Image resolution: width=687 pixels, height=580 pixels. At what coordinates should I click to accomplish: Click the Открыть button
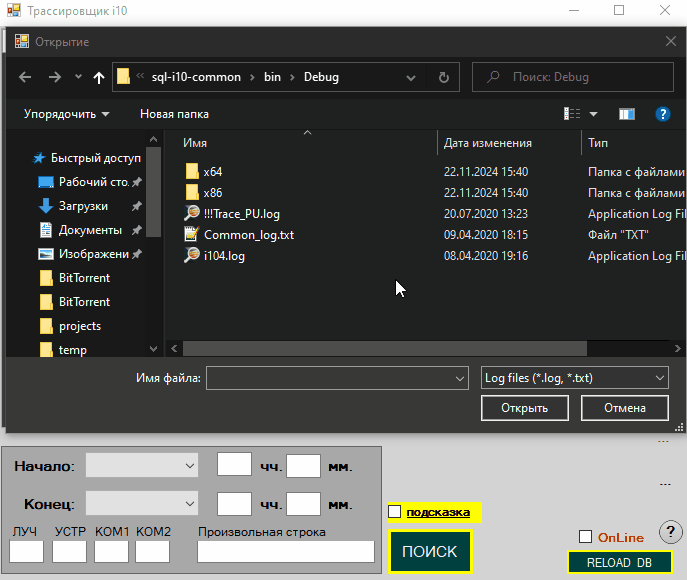[524, 408]
